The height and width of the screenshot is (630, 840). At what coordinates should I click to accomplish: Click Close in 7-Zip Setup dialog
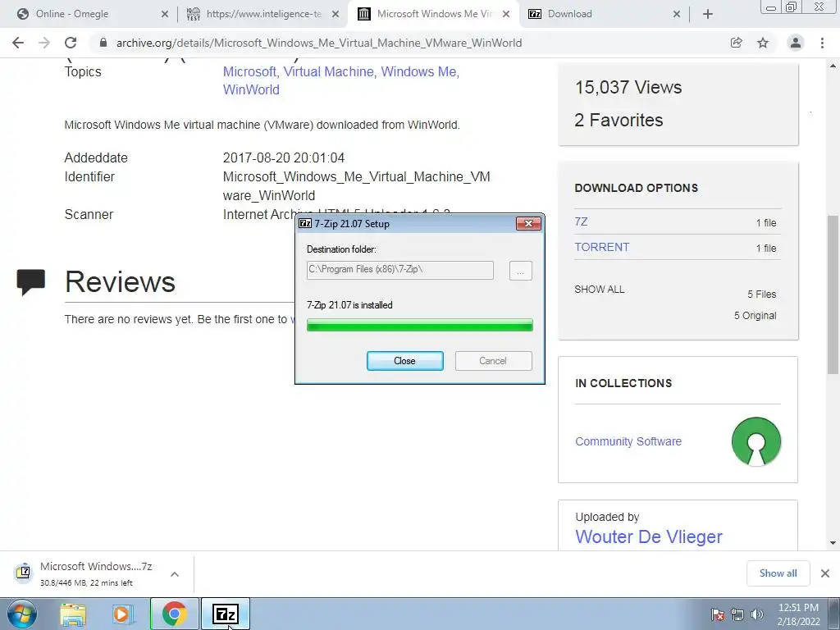click(x=405, y=361)
